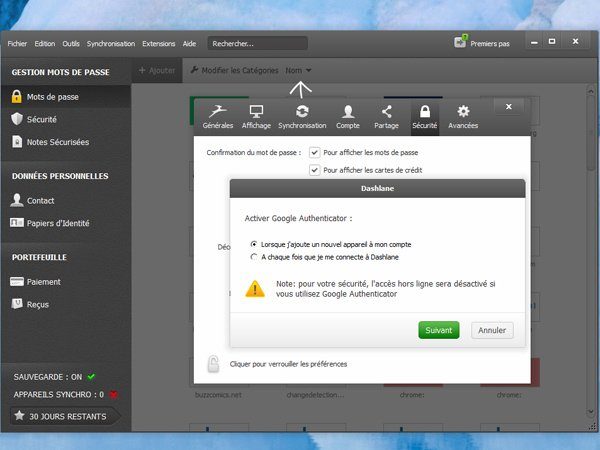This screenshot has width=600, height=450.
Task: Open the Edition menu
Action: pyautogui.click(x=45, y=44)
